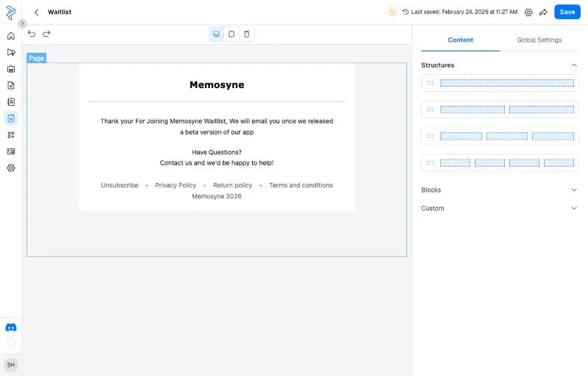Select the Page label tag
Viewport: 588px width, 376px height.
(x=36, y=58)
